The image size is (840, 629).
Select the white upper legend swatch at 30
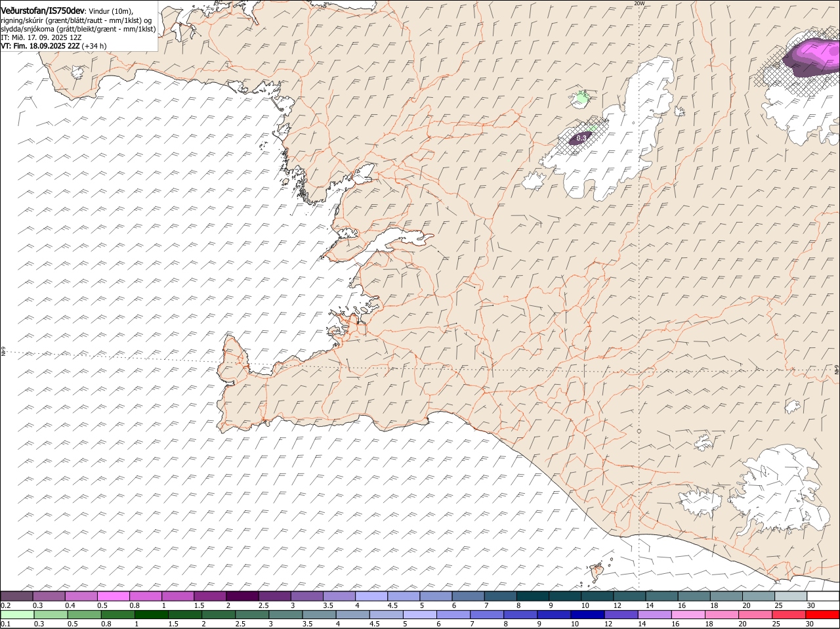pyautogui.click(x=823, y=596)
